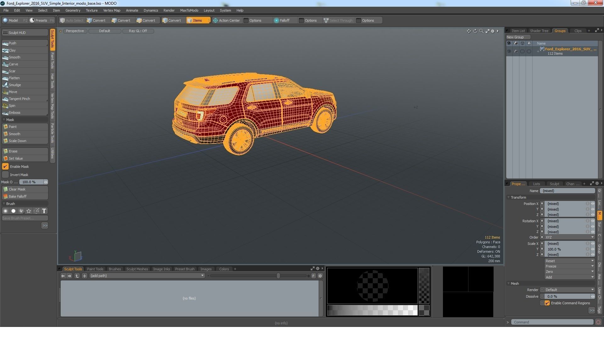Click the Clear Mask button
This screenshot has height=364, width=604.
click(25, 189)
